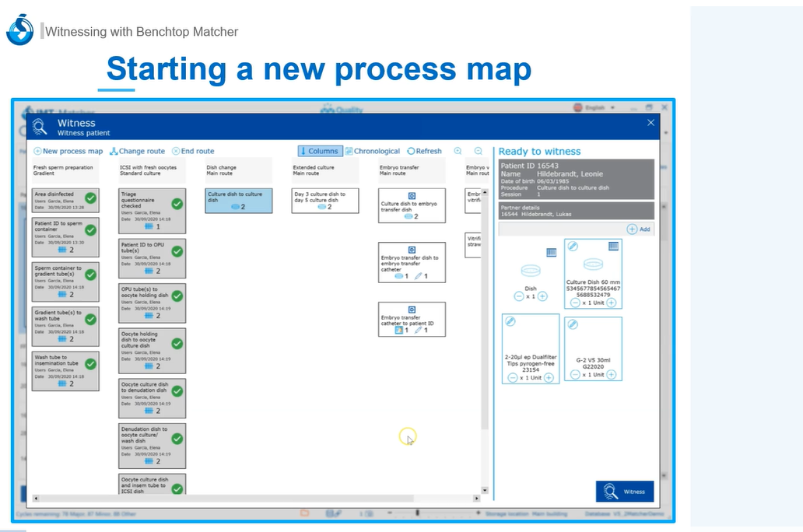
Task: Click the process map vertical scrollbar down arrow
Action: (486, 492)
